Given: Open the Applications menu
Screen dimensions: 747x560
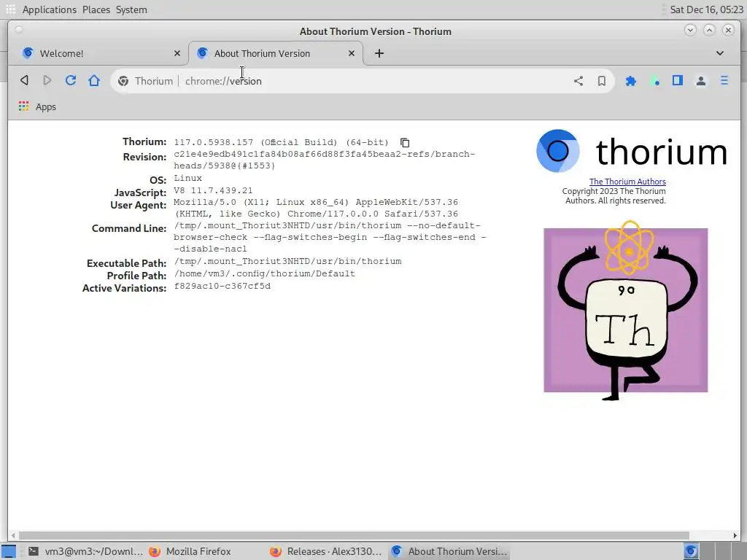Looking at the screenshot, I should click(49, 9).
